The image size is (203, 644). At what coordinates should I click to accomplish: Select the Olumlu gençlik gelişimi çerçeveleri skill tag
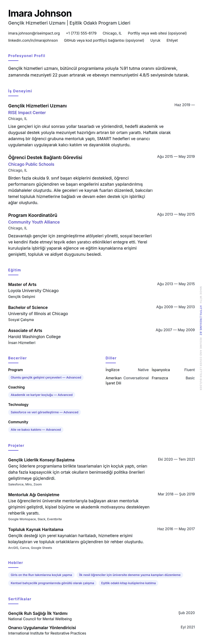click(46, 377)
